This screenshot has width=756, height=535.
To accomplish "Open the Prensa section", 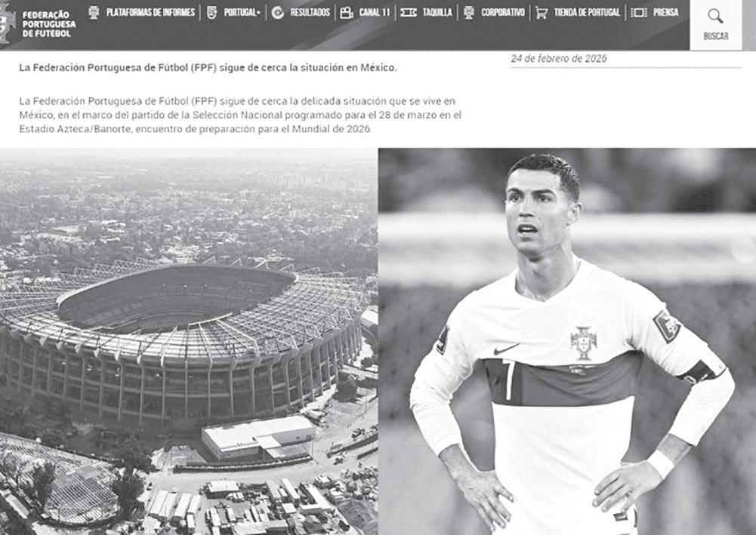I will (666, 13).
